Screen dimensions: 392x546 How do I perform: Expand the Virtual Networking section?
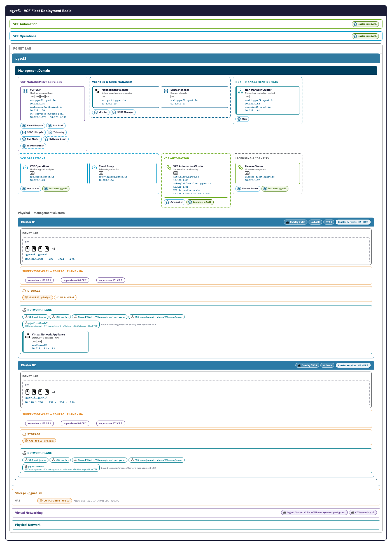(x=196, y=513)
